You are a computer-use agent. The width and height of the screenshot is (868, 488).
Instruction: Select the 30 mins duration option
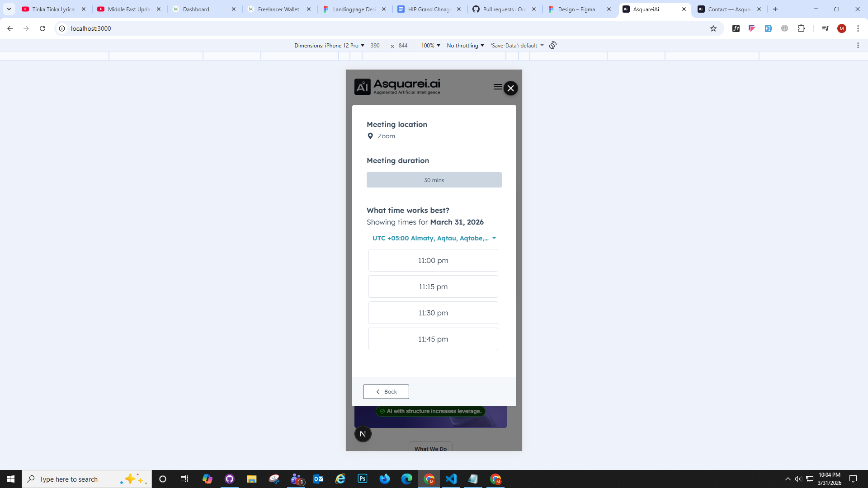click(434, 180)
